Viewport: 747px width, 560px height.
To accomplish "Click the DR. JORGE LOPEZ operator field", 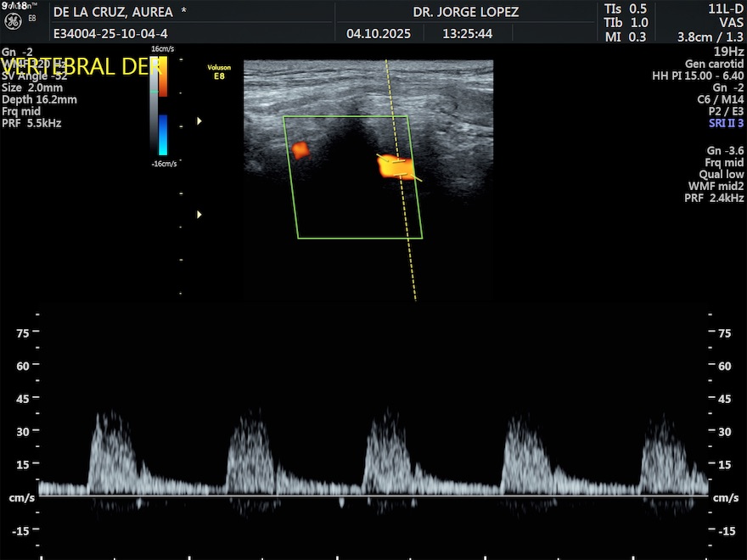I will [x=465, y=12].
